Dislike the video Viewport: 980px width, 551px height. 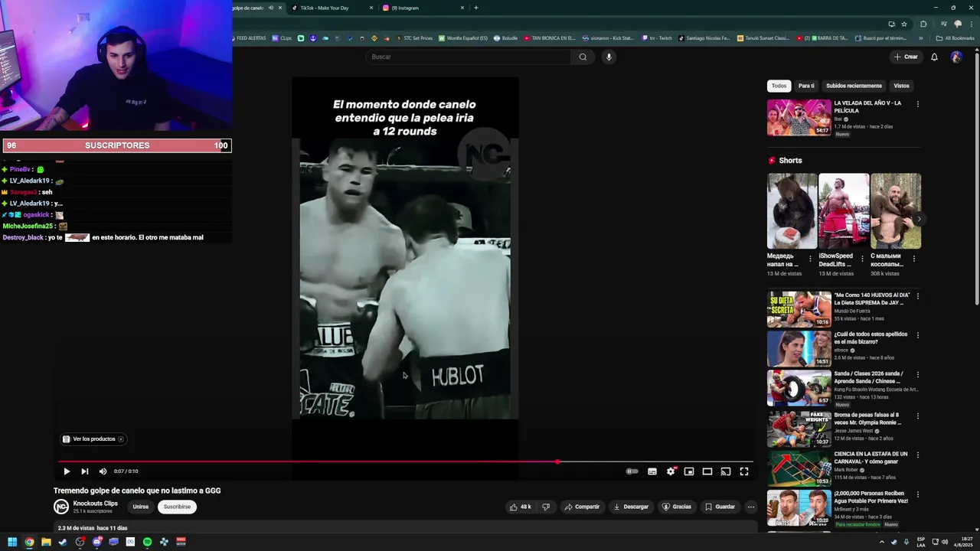546,507
